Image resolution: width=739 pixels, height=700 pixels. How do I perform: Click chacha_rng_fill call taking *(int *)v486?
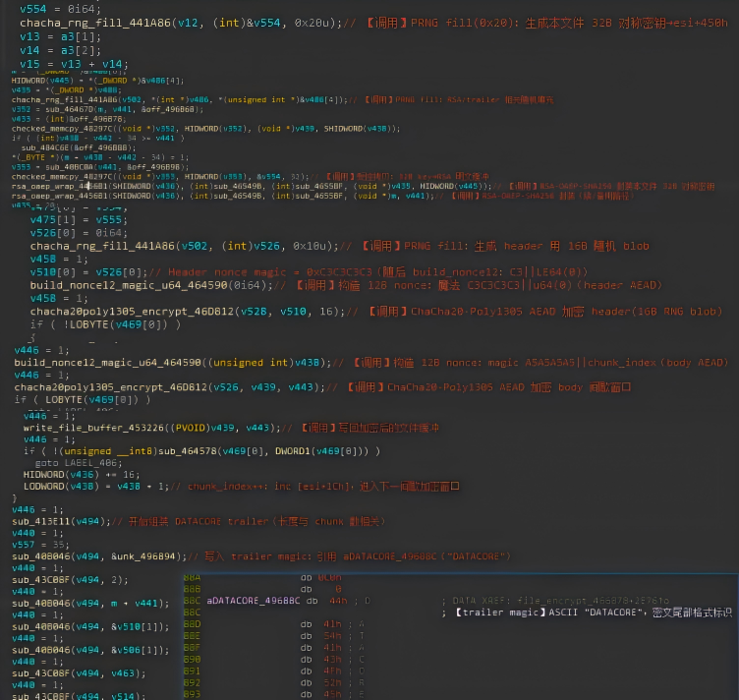pyautogui.click(x=180, y=99)
